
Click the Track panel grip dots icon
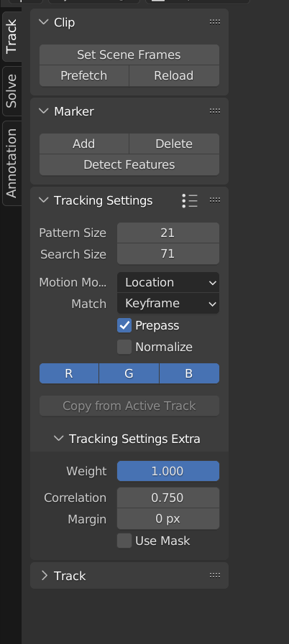[214, 575]
